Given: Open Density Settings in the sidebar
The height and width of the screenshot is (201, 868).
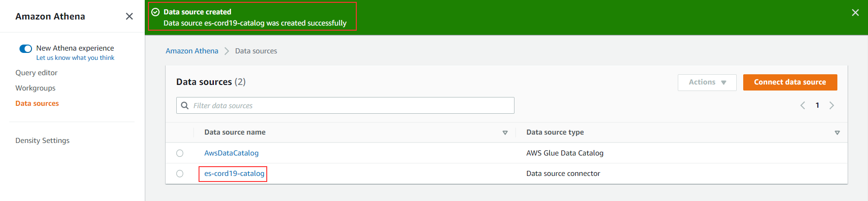Looking at the screenshot, I should [42, 141].
